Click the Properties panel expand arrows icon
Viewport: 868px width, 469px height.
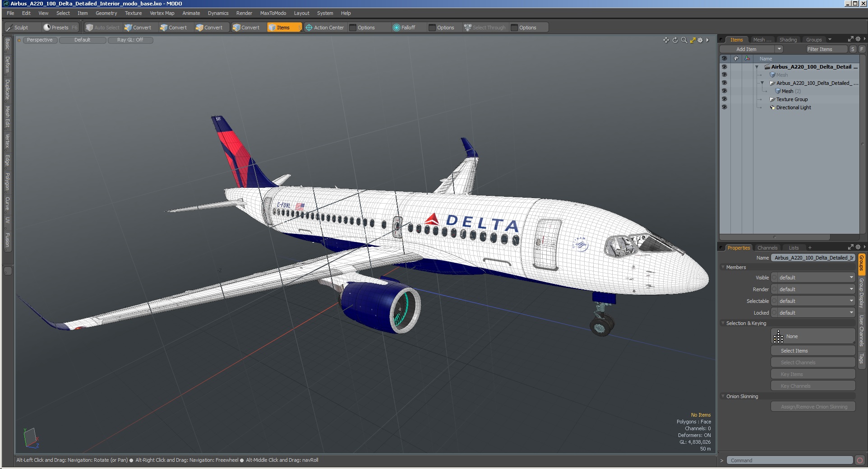point(850,247)
